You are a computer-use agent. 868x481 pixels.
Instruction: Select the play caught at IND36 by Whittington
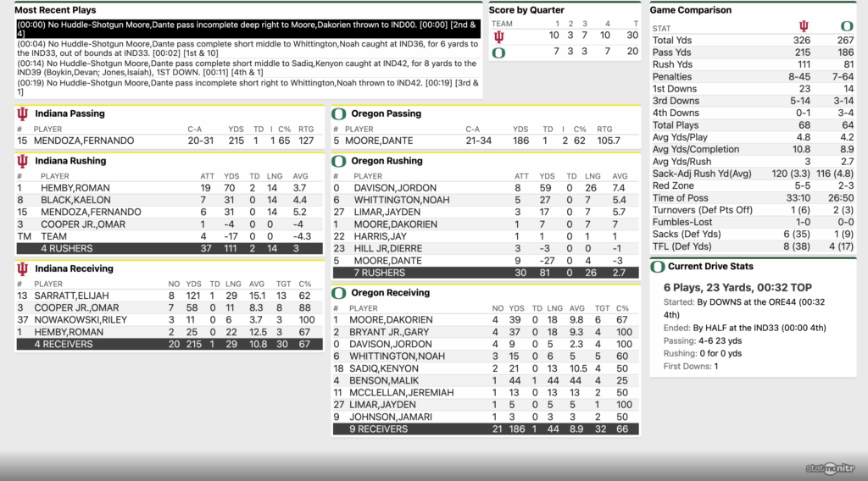coord(248,48)
